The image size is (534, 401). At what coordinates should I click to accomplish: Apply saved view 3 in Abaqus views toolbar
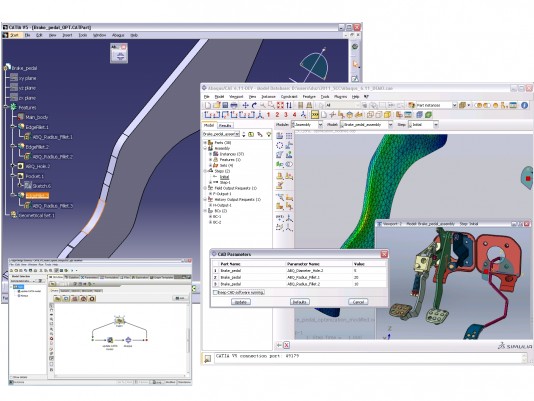286,115
